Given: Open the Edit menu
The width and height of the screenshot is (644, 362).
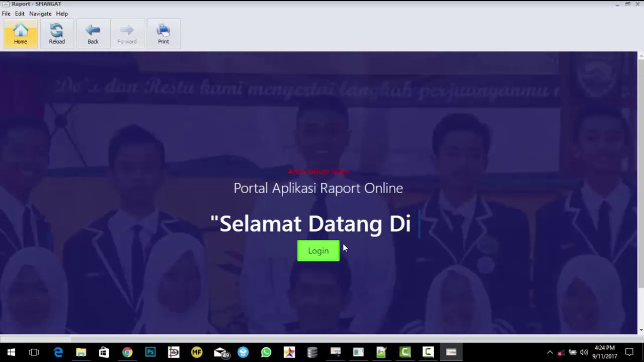Looking at the screenshot, I should pos(20,14).
